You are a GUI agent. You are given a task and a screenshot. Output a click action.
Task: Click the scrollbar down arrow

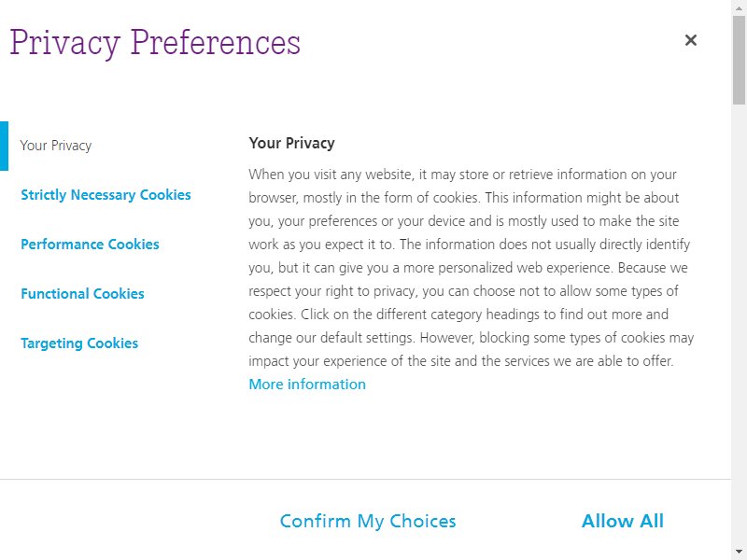(x=739, y=553)
